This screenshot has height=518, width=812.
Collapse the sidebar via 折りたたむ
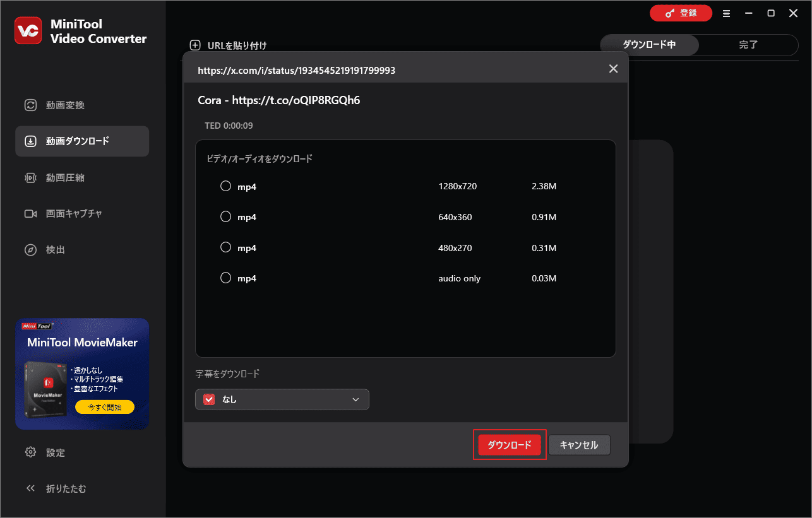[66, 488]
